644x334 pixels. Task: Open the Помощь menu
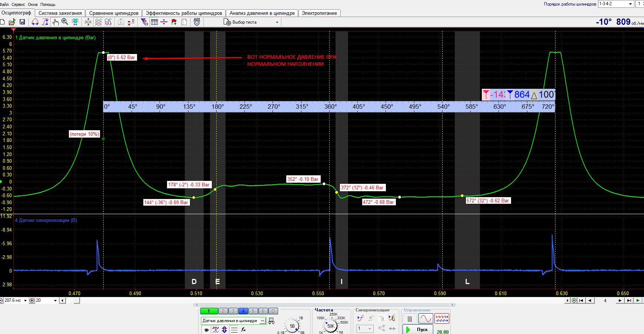click(x=48, y=4)
